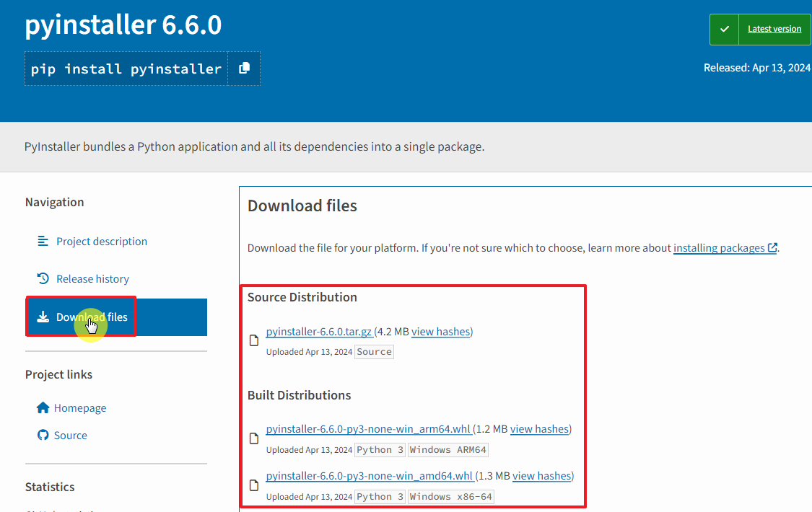The width and height of the screenshot is (812, 512).
Task: Click Python 3 tag on arm64 row
Action: click(x=380, y=450)
